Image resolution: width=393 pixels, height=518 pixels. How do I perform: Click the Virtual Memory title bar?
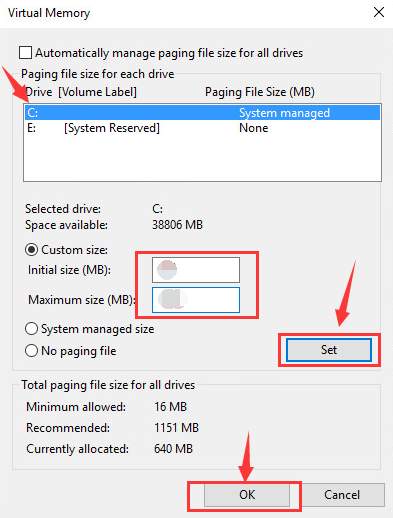(x=187, y=13)
